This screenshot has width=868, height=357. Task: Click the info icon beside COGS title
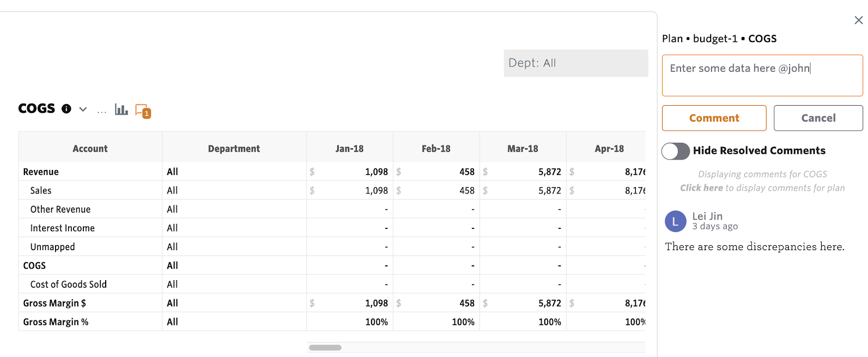pos(66,109)
